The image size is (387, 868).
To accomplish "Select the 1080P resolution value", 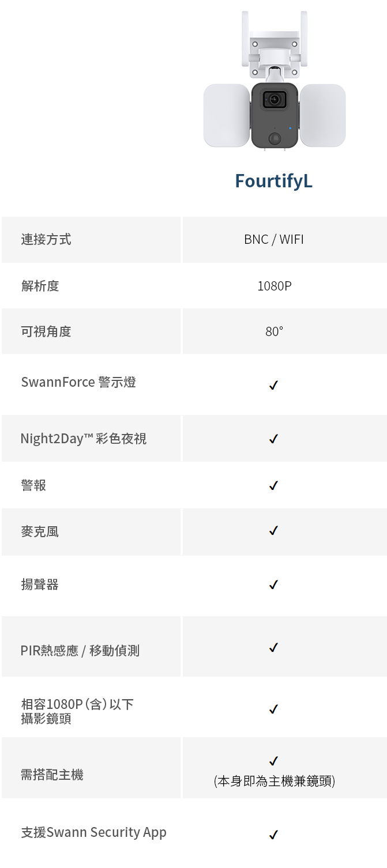I will point(275,286).
